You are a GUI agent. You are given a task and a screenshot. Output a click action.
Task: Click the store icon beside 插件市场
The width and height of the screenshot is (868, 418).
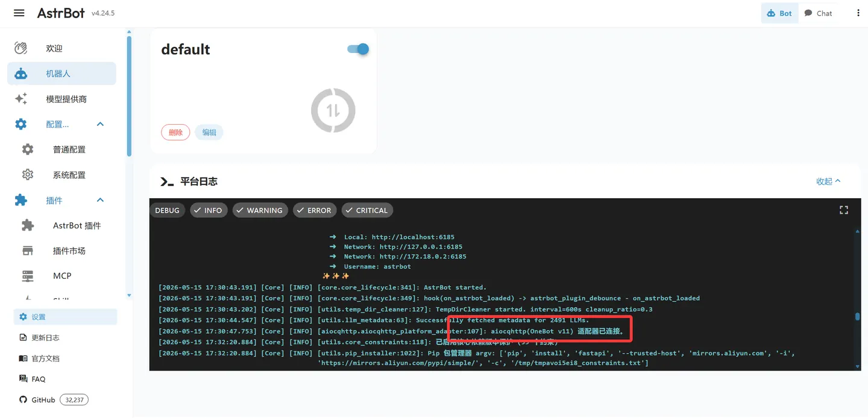click(28, 251)
